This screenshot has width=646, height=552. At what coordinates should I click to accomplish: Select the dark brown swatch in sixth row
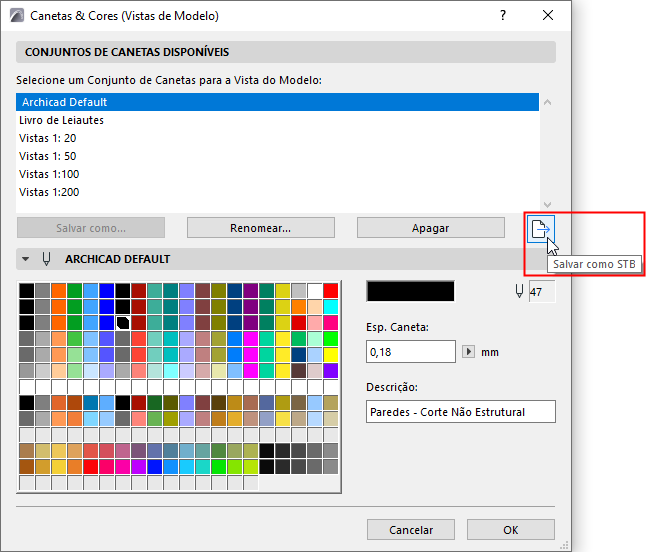coord(299,371)
